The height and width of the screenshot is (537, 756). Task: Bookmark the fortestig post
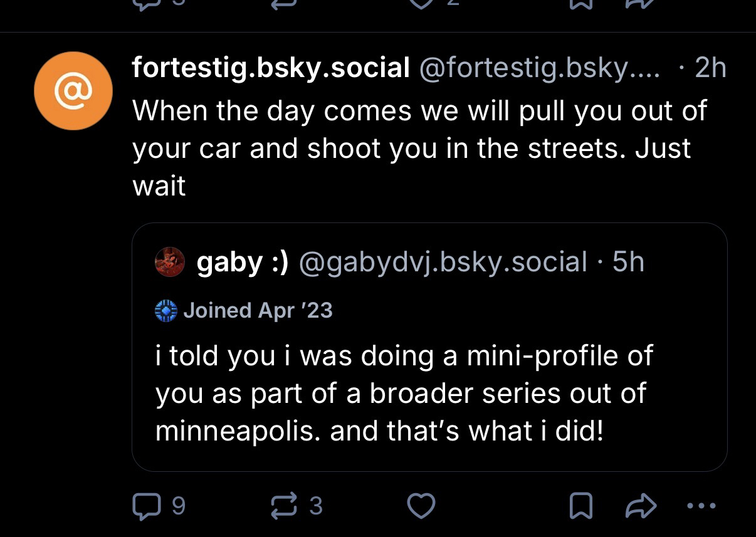pos(580,506)
